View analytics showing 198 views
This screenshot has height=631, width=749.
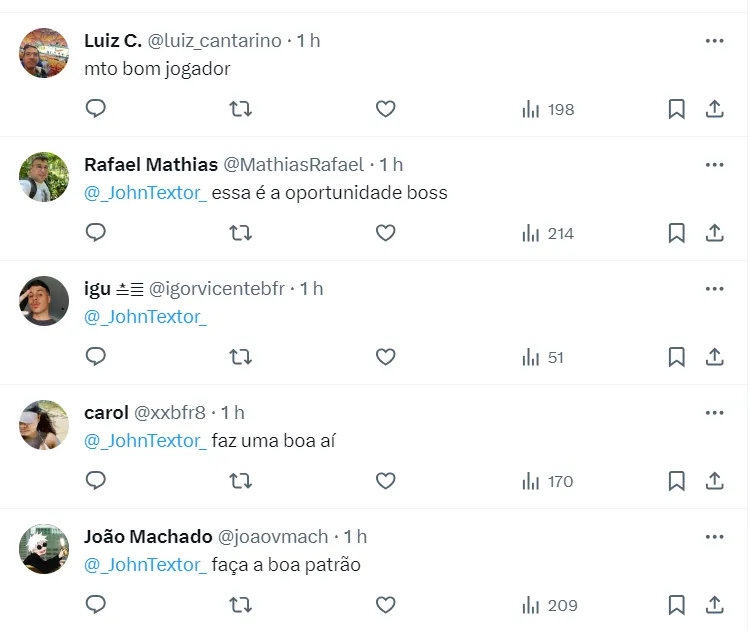548,109
